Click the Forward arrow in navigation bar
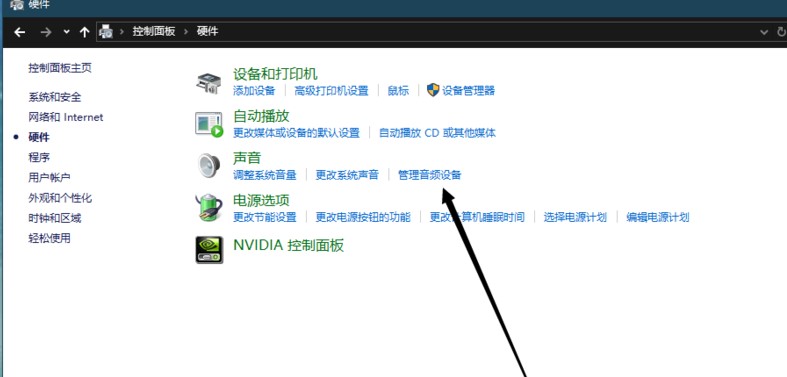The image size is (787, 377). point(46,32)
